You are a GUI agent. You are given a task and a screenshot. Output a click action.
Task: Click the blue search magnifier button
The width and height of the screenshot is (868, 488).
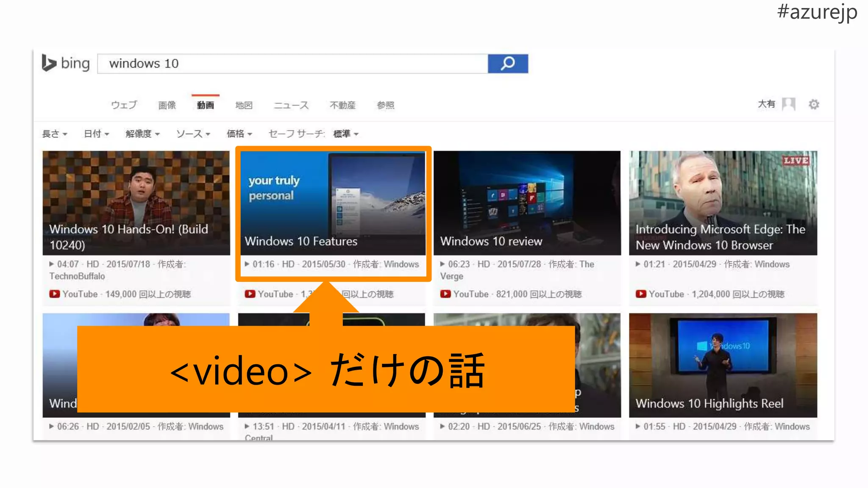click(507, 64)
